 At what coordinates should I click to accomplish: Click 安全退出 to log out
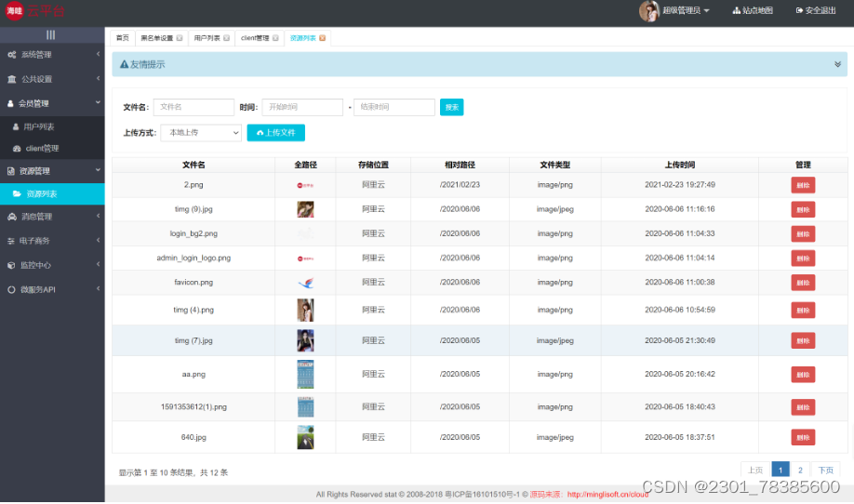click(x=816, y=11)
